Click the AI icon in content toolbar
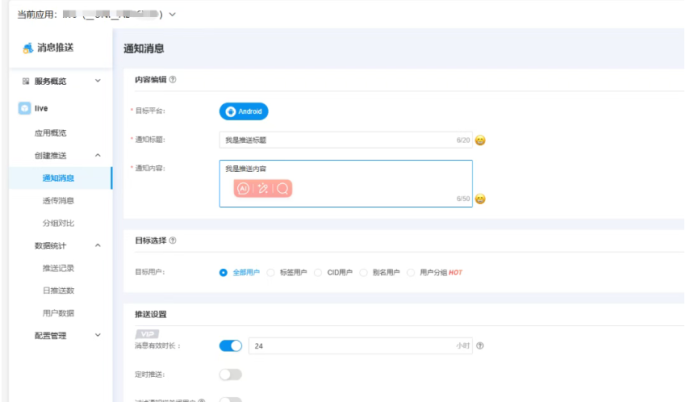Screen dimensions: 698x402 click(x=242, y=188)
